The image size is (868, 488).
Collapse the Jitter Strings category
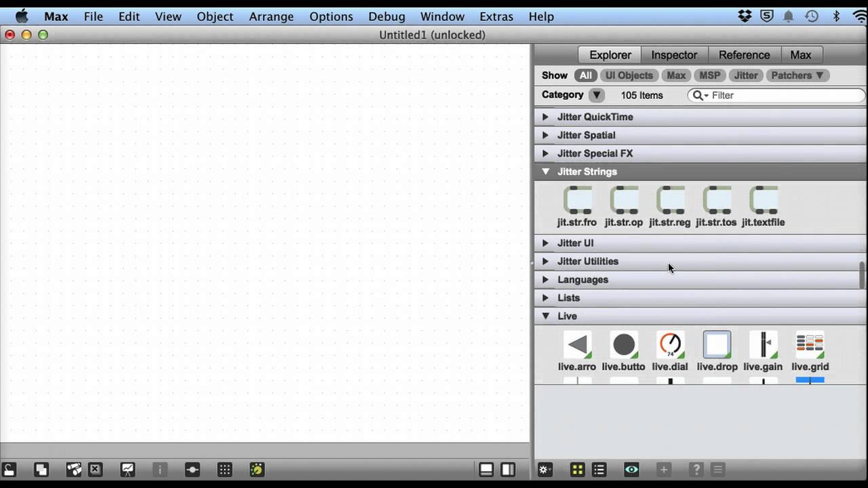coord(545,171)
